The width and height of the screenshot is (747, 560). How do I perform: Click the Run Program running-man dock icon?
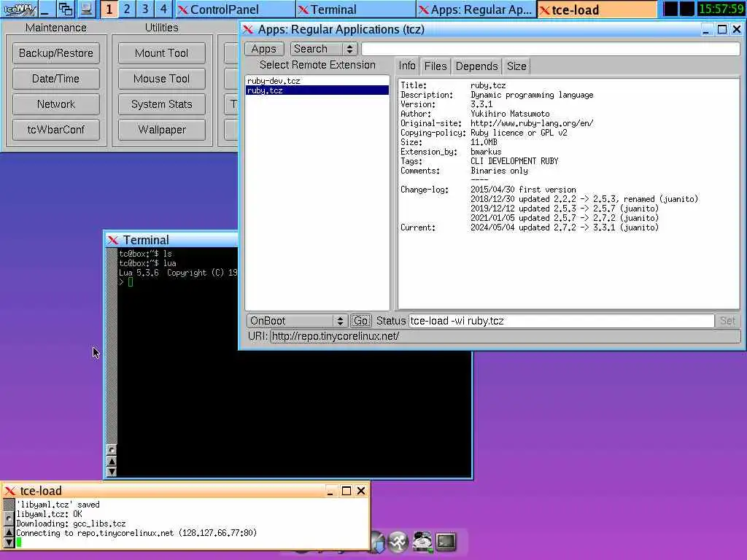398,542
